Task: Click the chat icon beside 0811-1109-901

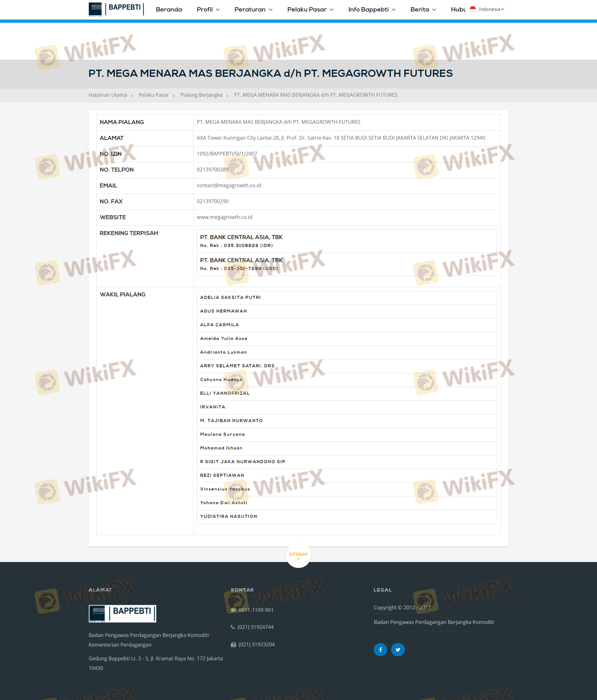Action: click(234, 610)
